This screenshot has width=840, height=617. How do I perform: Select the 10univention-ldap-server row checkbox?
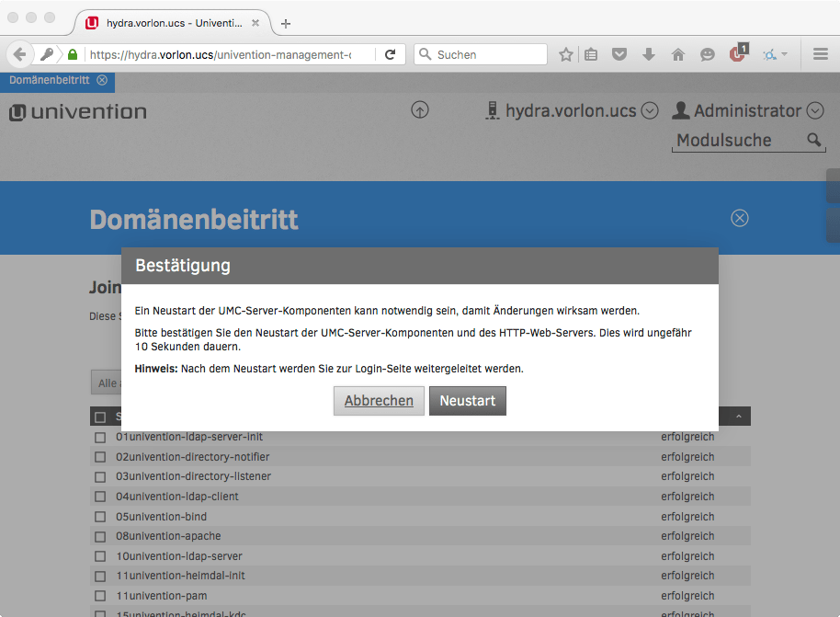[x=100, y=556]
